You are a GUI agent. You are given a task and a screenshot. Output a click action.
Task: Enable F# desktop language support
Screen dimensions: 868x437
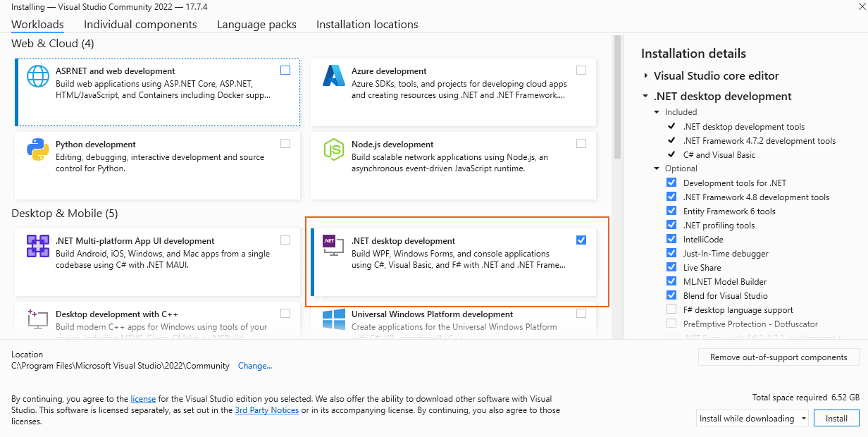pyautogui.click(x=671, y=310)
